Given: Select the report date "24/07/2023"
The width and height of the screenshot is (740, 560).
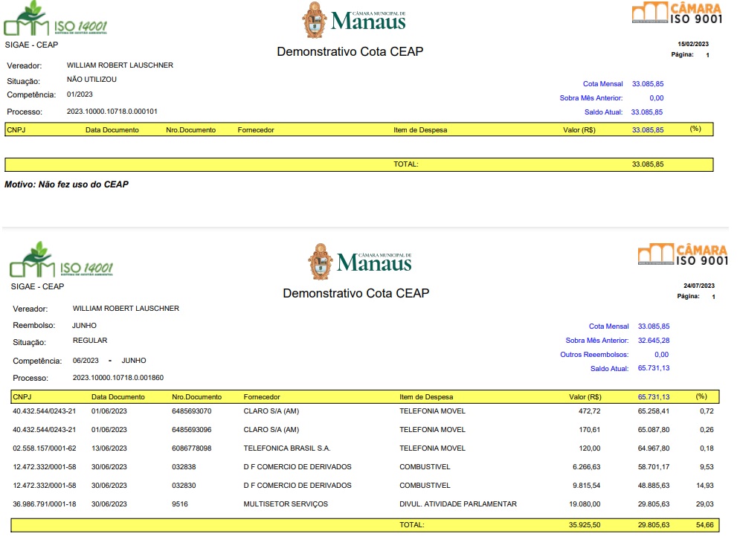Looking at the screenshot, I should 699,286.
